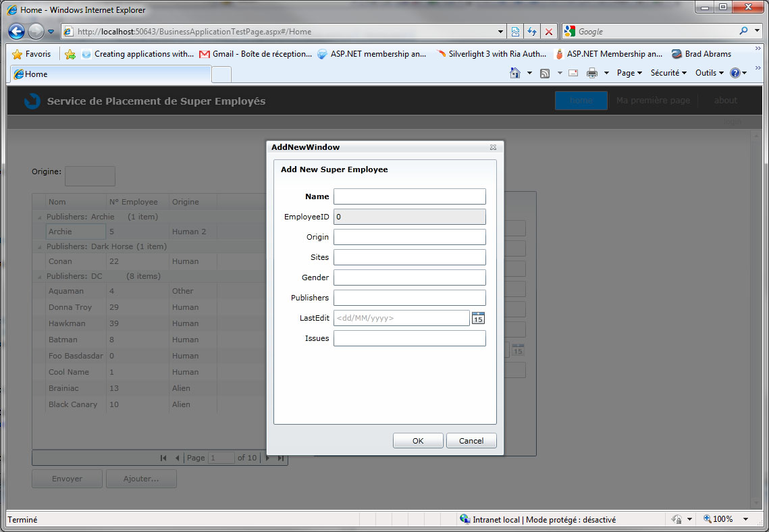
Task: Open the address bar history dropdown
Action: tap(500, 31)
